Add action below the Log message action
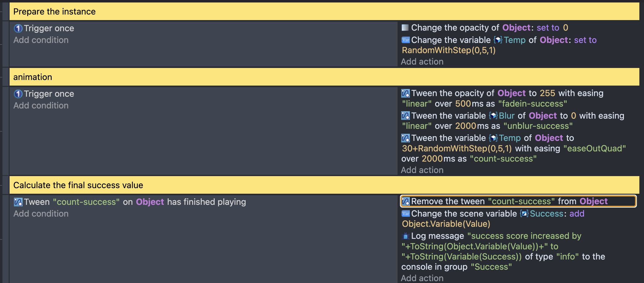This screenshot has width=644, height=283. click(422, 278)
